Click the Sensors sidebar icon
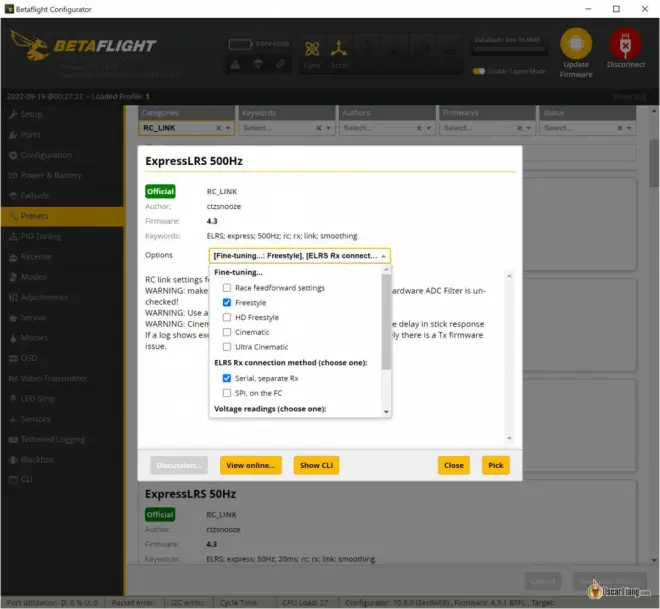This screenshot has height=609, width=660. pyautogui.click(x=13, y=419)
